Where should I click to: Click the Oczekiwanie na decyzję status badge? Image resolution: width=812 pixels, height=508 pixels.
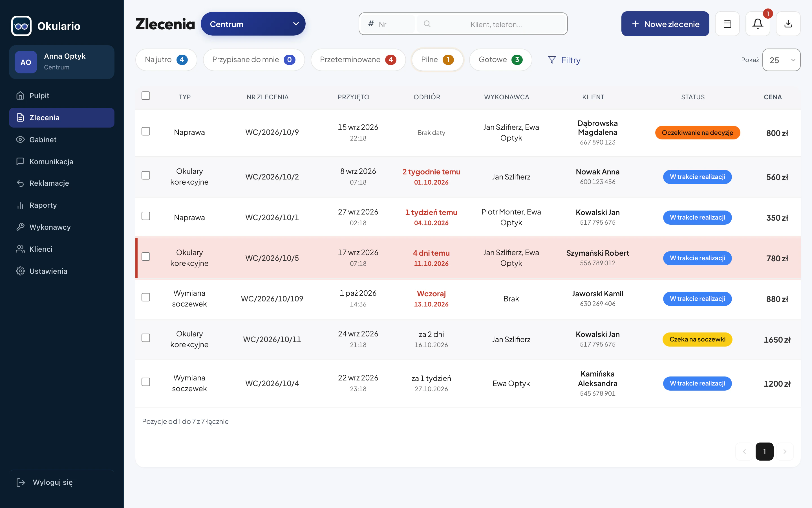(x=697, y=133)
